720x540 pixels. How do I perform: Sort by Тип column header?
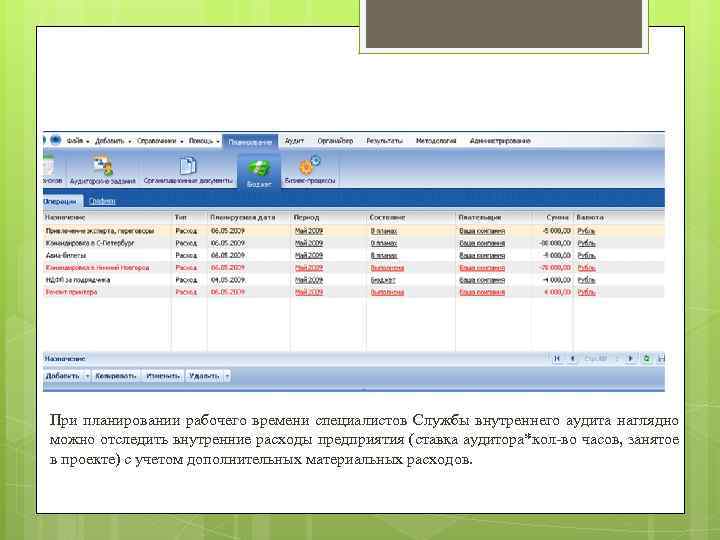(189, 217)
